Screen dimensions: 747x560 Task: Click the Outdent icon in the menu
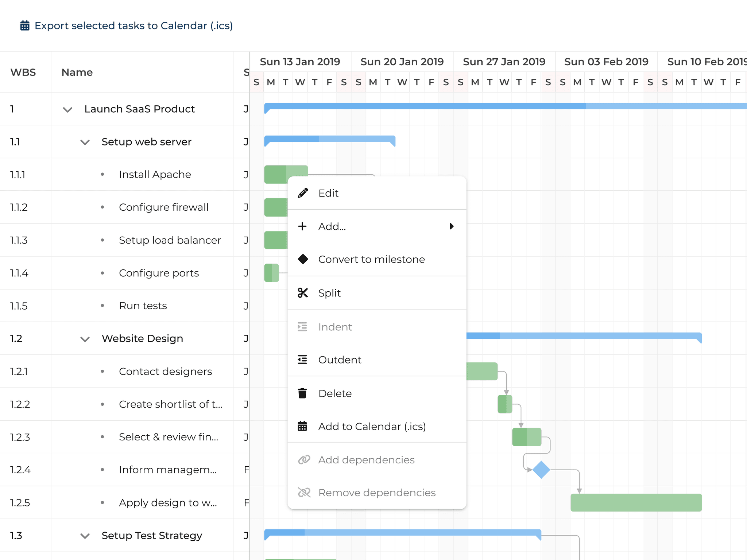(302, 359)
